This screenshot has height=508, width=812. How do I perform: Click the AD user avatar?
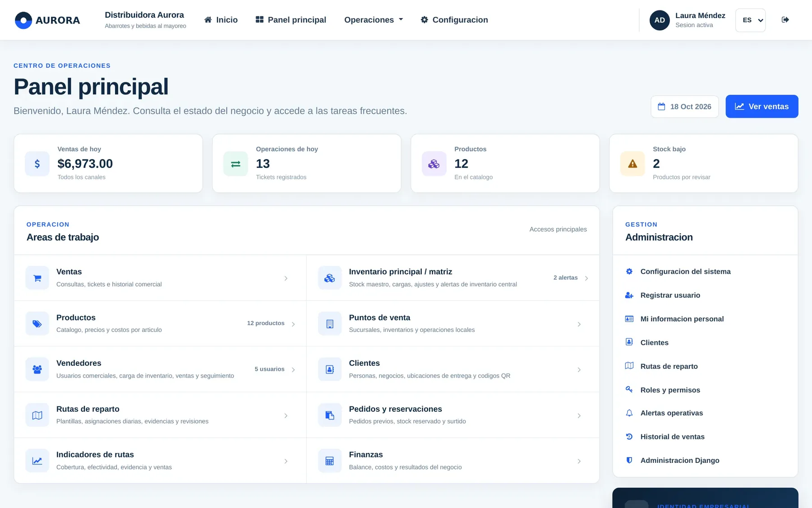coord(660,20)
